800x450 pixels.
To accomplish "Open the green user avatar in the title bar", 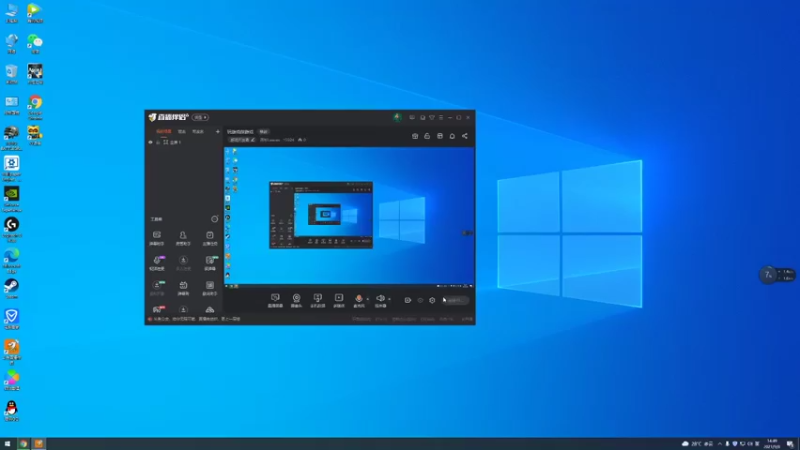I will point(397,117).
